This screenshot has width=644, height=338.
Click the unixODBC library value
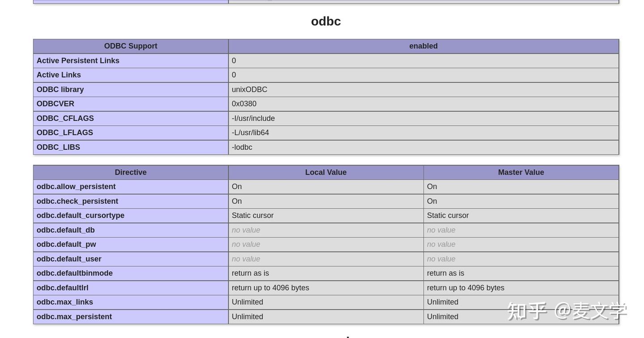pyautogui.click(x=250, y=89)
